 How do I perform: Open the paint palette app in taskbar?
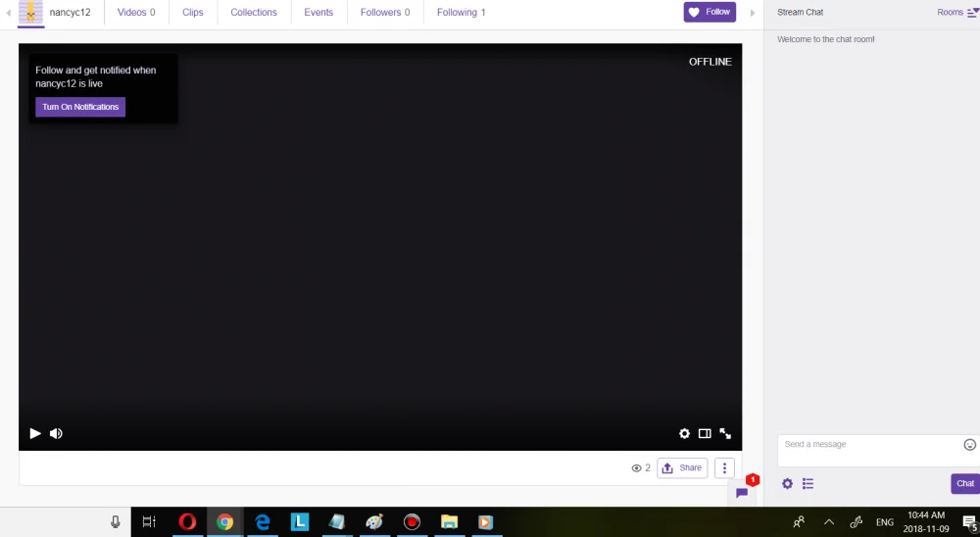click(373, 522)
